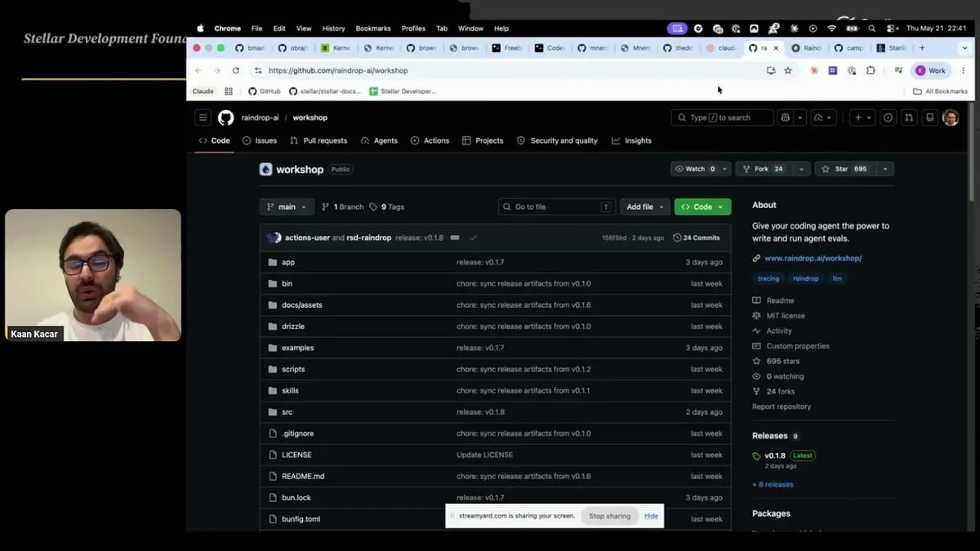
Task: Open the GitHub hamburger navigation menu
Action: click(x=203, y=118)
